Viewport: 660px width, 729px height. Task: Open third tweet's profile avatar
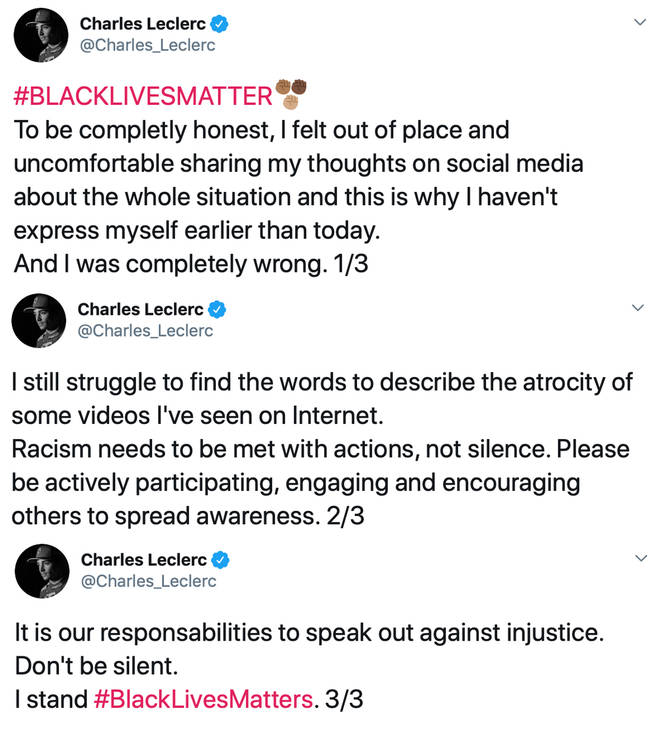pyautogui.click(x=42, y=571)
